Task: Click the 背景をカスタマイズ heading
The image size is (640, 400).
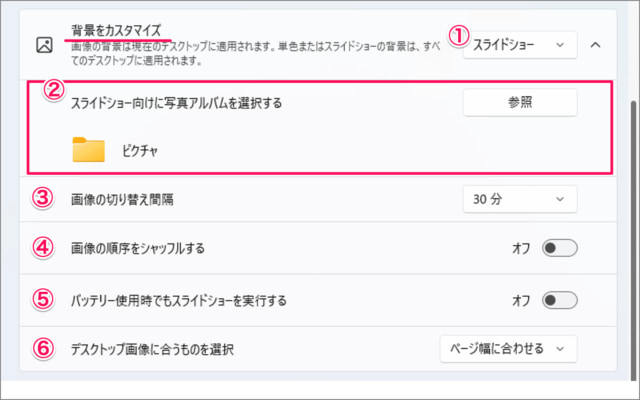Action: click(x=115, y=31)
